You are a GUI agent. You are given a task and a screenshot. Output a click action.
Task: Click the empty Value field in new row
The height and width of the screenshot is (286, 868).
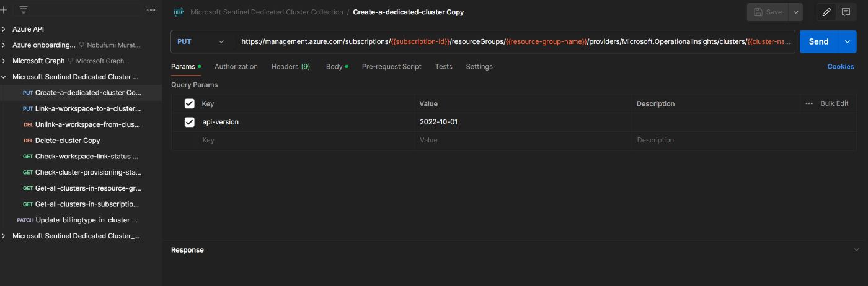tap(523, 140)
